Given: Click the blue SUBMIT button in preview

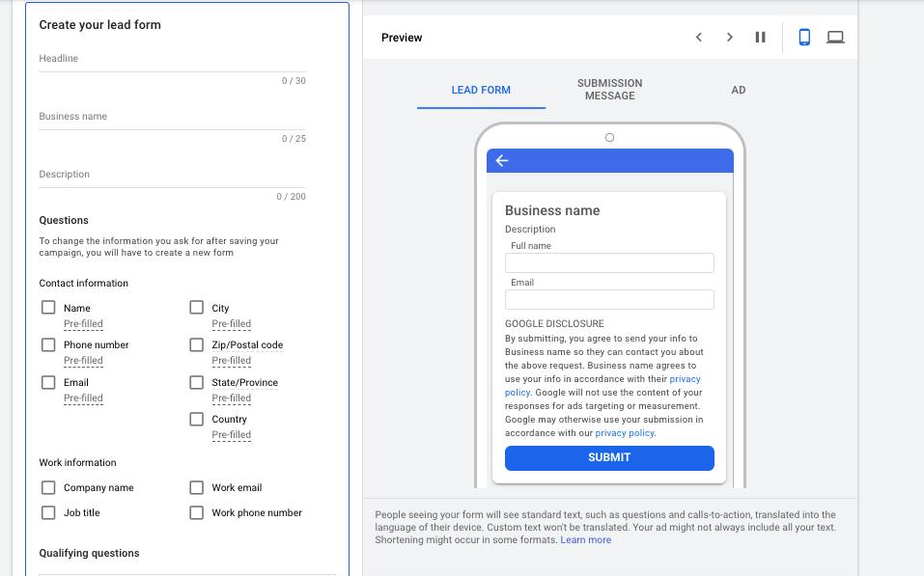Looking at the screenshot, I should [x=609, y=457].
